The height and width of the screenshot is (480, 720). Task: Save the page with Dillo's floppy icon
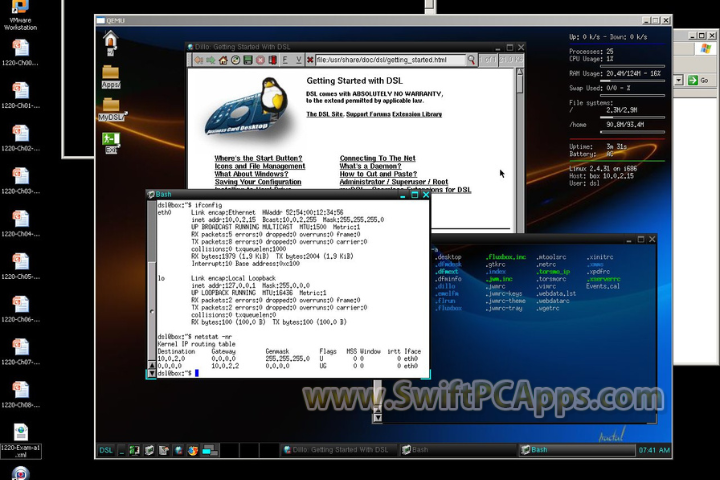pos(248,60)
